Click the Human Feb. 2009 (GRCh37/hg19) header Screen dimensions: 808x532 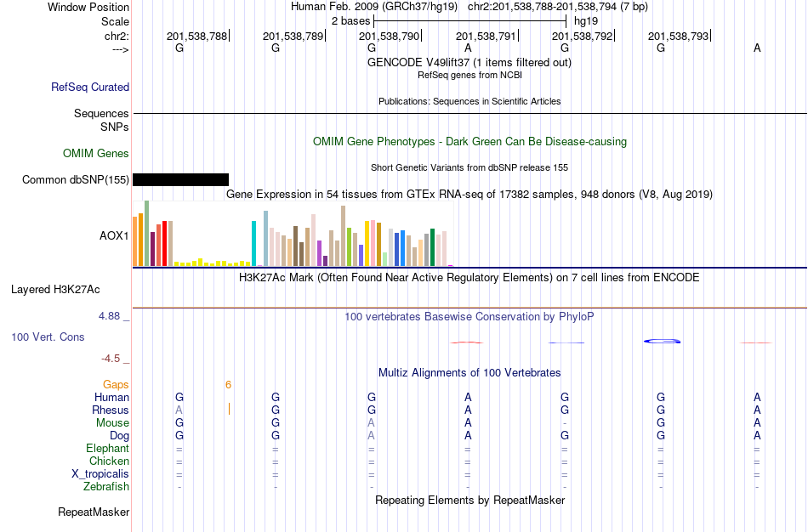[x=374, y=7]
